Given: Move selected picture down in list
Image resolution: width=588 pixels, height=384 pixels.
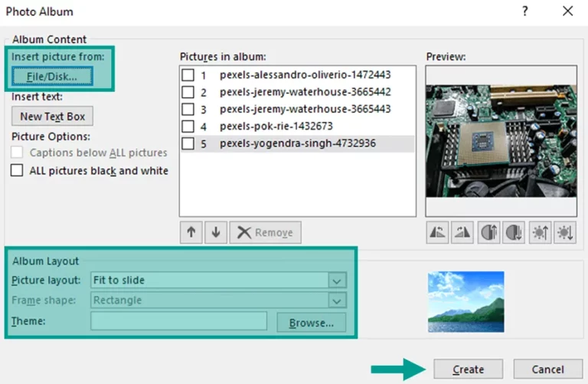Looking at the screenshot, I should tap(216, 232).
